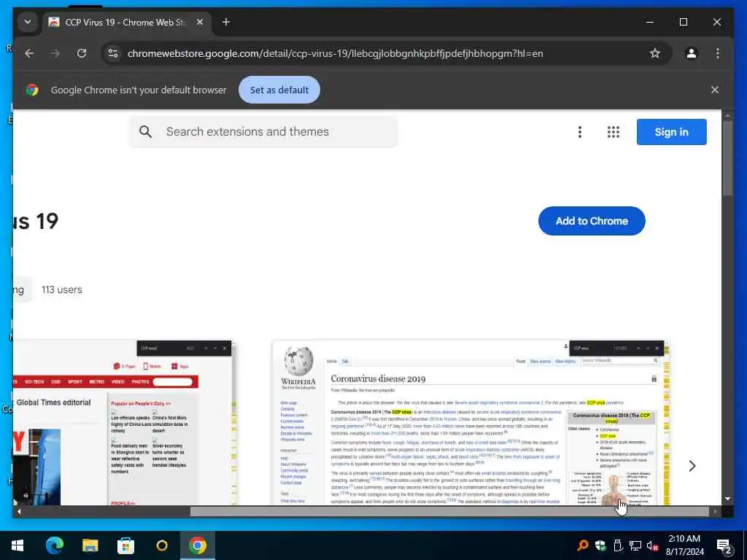Reload the current page

pyautogui.click(x=82, y=53)
